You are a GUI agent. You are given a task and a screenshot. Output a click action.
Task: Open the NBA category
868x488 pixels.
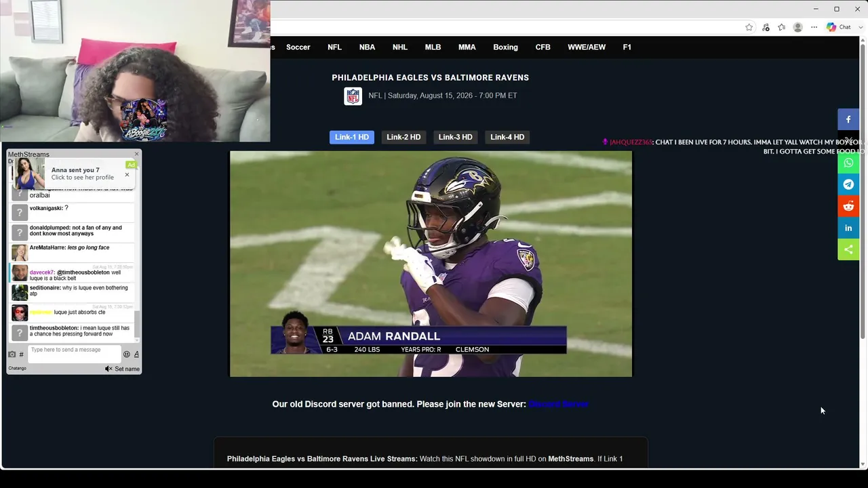[x=367, y=47]
